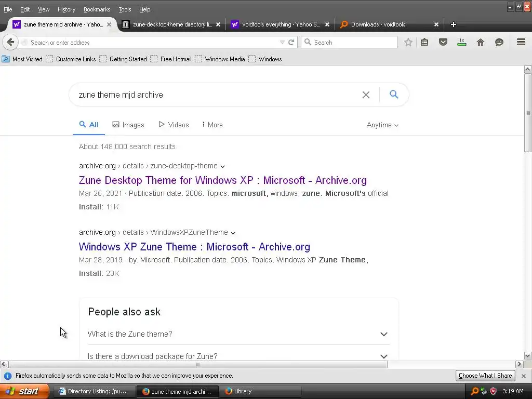
Task: Bookmark this page with the star icon
Action: click(408, 43)
